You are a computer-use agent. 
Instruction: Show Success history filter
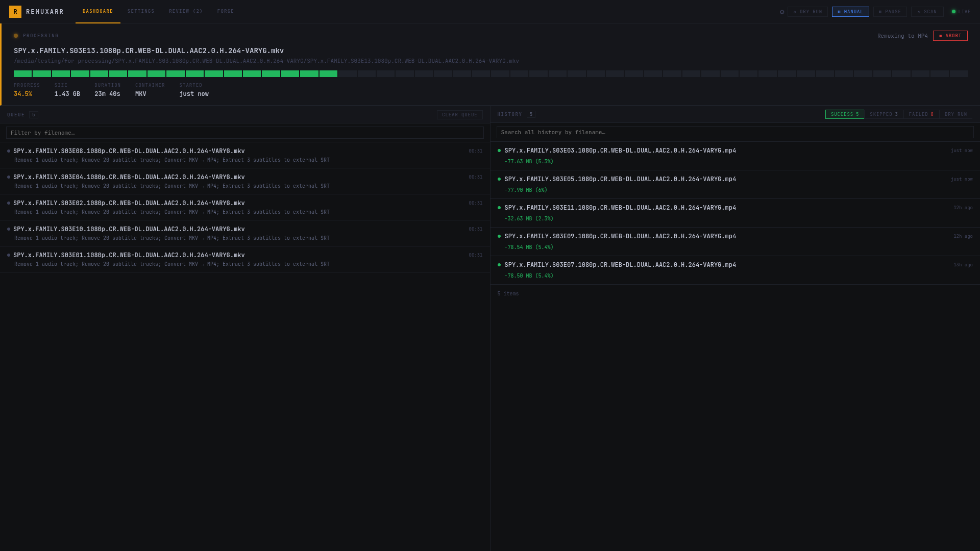pyautogui.click(x=845, y=114)
